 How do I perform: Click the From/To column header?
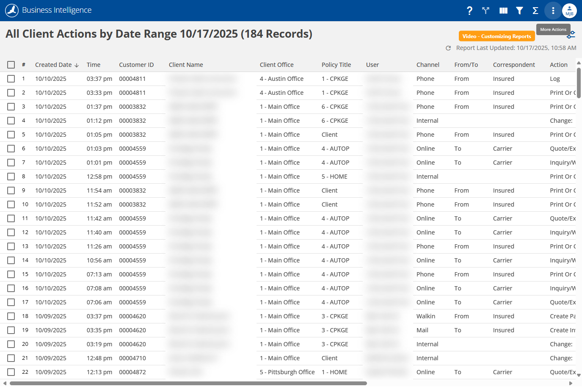pos(466,65)
